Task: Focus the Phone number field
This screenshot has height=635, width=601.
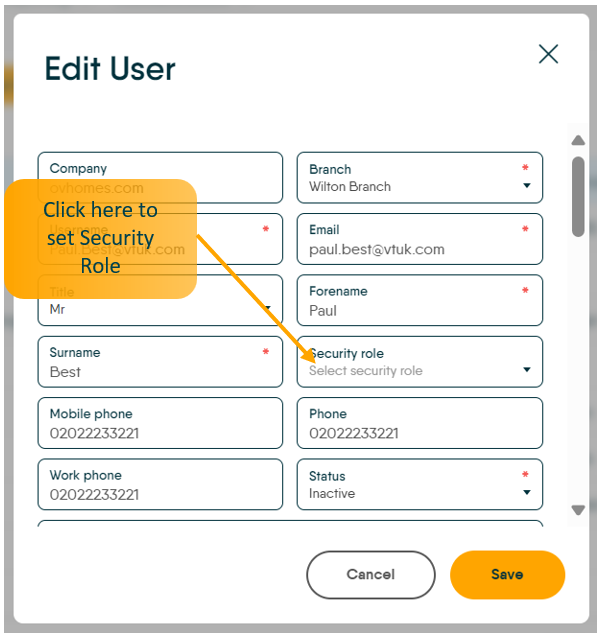Action: click(x=420, y=424)
